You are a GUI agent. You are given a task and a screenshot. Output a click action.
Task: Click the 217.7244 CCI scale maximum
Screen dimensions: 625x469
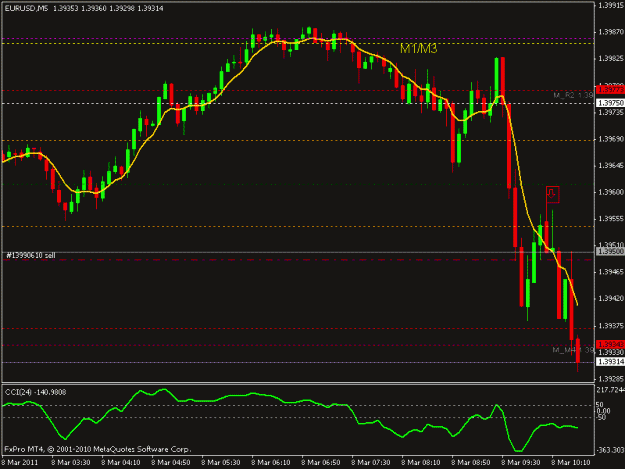pyautogui.click(x=610, y=389)
